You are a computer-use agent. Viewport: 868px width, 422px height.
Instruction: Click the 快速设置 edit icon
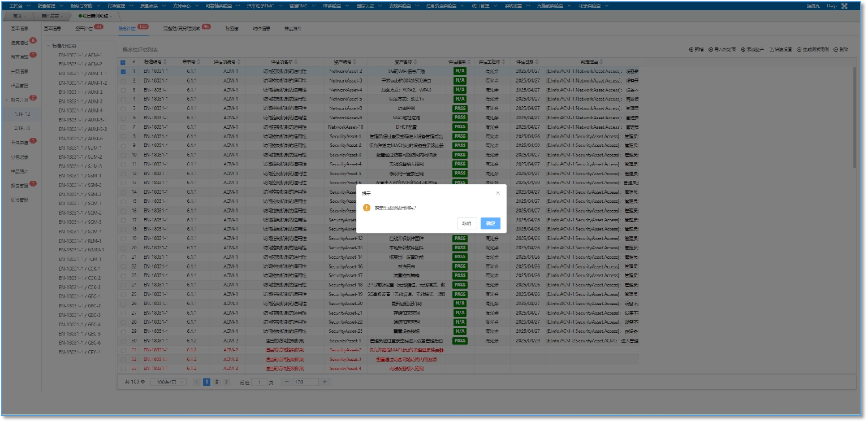[771, 50]
